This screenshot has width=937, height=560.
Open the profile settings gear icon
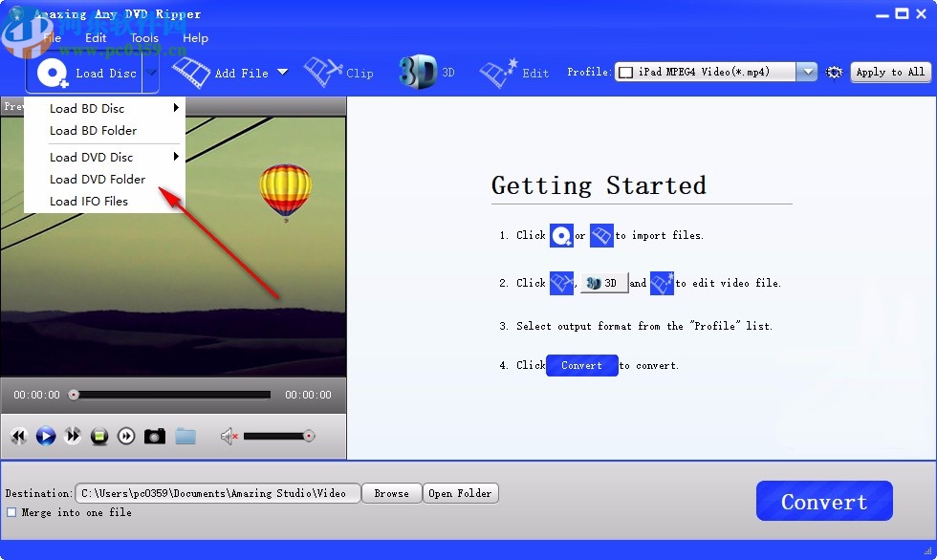coord(834,72)
